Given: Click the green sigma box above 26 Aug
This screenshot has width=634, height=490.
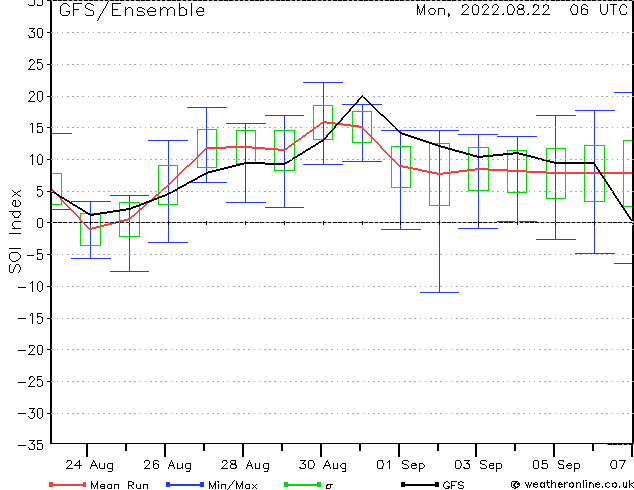Looking at the screenshot, I should (x=168, y=185).
